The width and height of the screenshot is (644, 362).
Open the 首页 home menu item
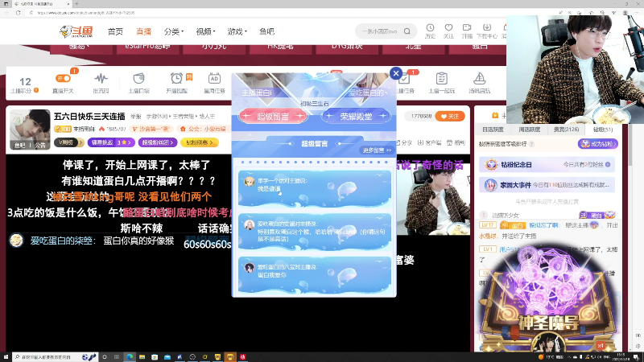click(115, 31)
